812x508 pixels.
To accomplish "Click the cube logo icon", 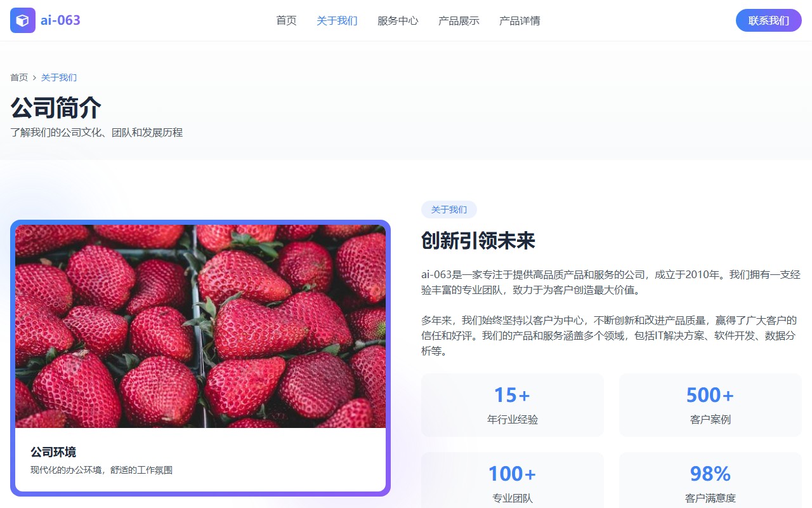I will click(23, 20).
